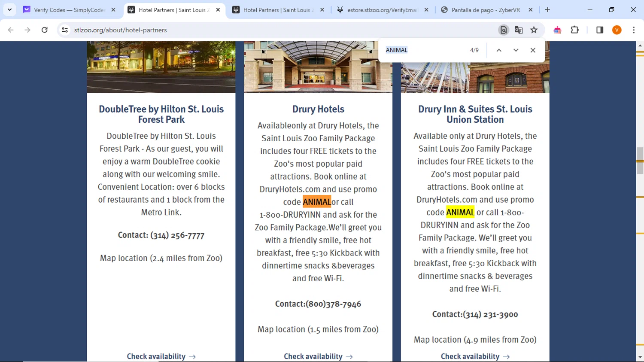Bookmark this page with star icon
644x362 pixels.
(x=534, y=30)
